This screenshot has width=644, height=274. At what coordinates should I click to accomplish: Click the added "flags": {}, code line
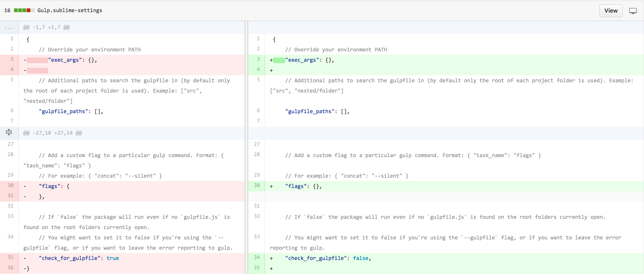(303, 186)
